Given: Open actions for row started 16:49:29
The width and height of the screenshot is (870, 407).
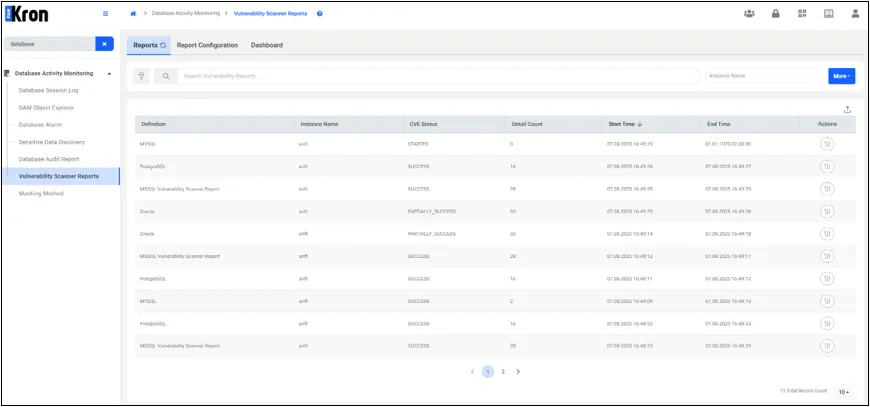Looking at the screenshot, I should (827, 144).
